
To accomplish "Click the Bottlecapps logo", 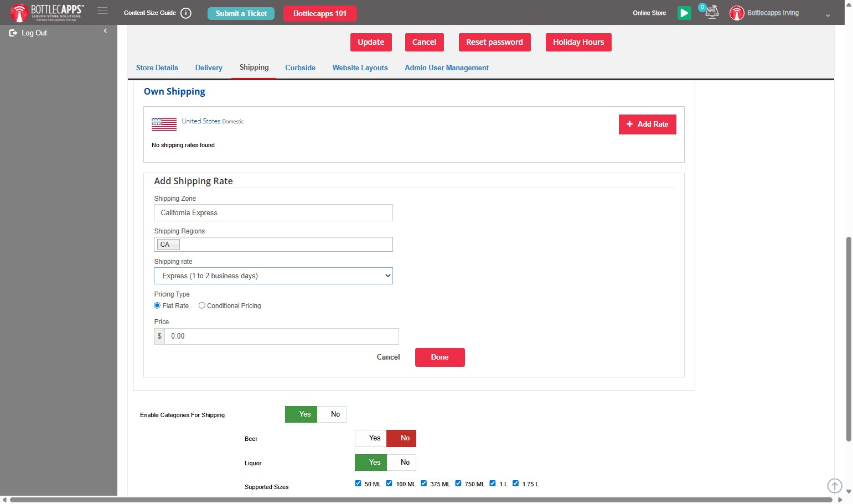I will (47, 12).
